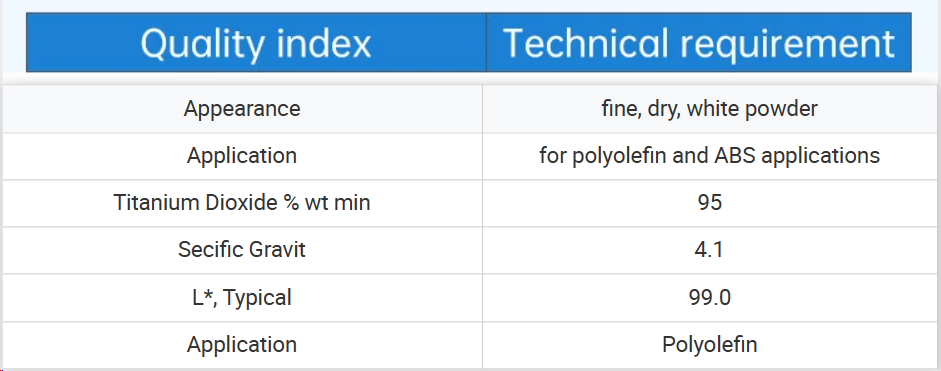Click the word 'Titanium' in table
Image resolution: width=941 pixels, height=371 pixels.
coord(154,202)
